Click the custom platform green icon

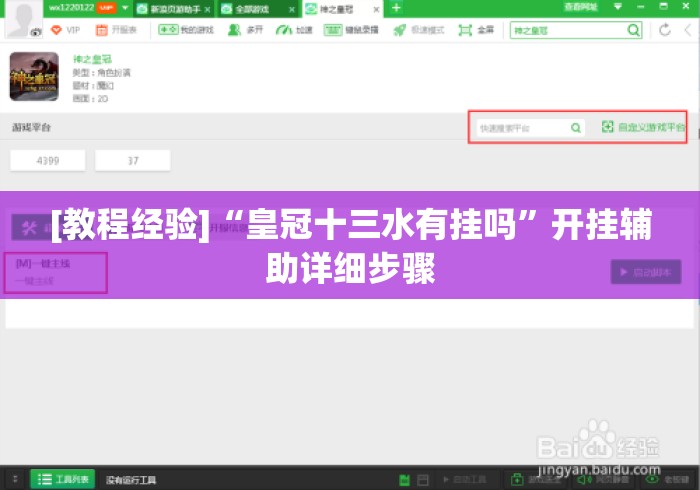click(x=608, y=127)
